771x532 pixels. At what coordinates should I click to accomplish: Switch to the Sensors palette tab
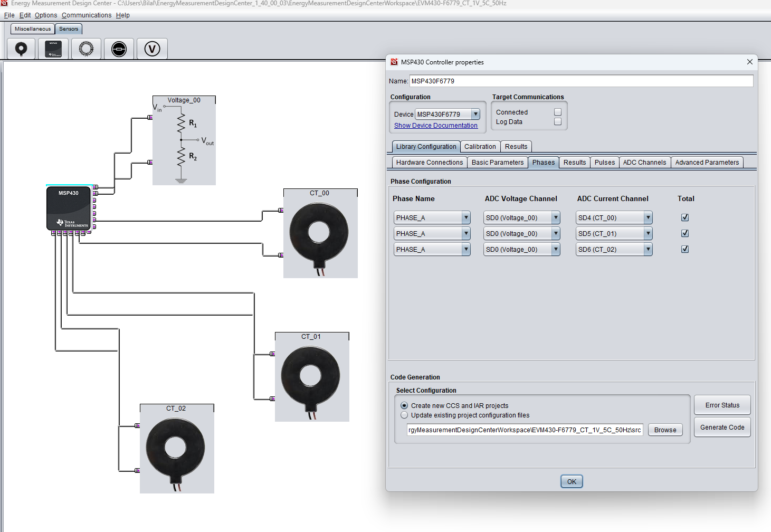(x=69, y=29)
